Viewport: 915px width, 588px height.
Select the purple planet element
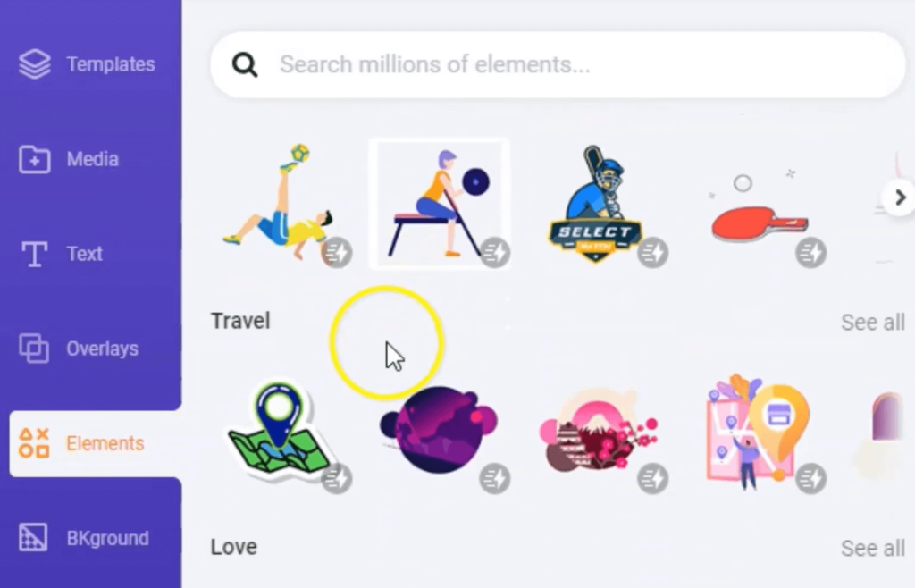tap(438, 429)
